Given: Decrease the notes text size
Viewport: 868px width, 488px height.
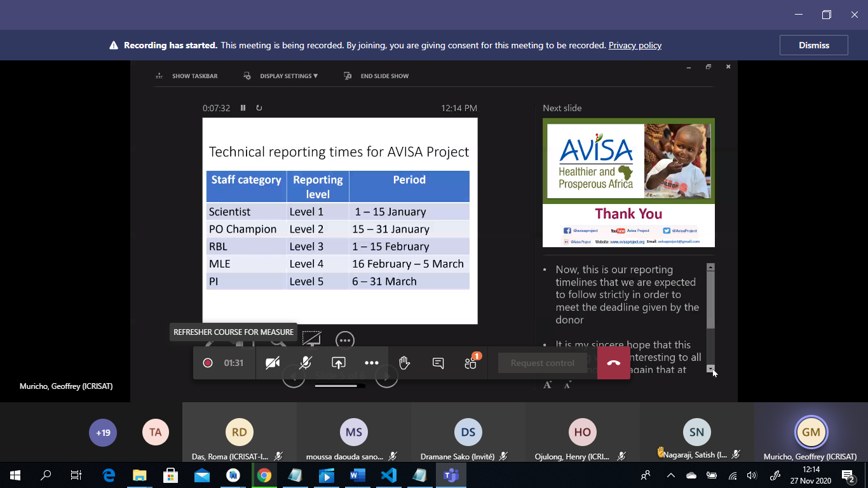Looking at the screenshot, I should [567, 384].
